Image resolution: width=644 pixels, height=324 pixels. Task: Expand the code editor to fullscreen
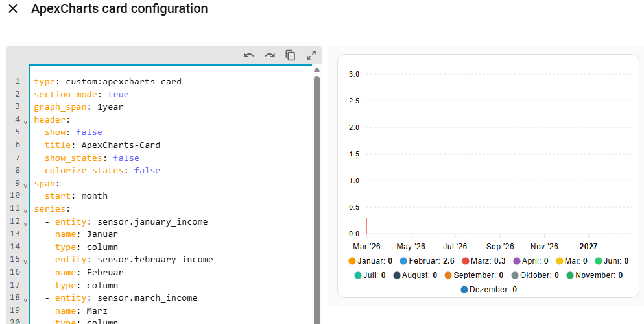(311, 56)
